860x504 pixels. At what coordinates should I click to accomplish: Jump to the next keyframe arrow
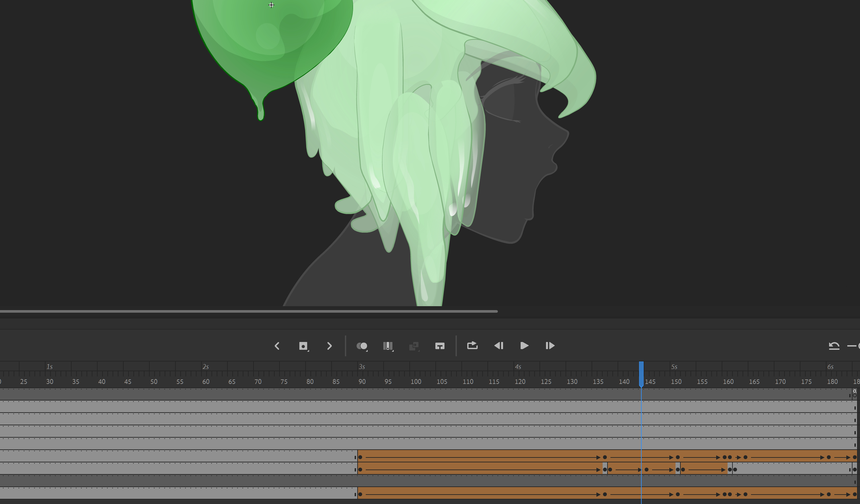pyautogui.click(x=329, y=346)
